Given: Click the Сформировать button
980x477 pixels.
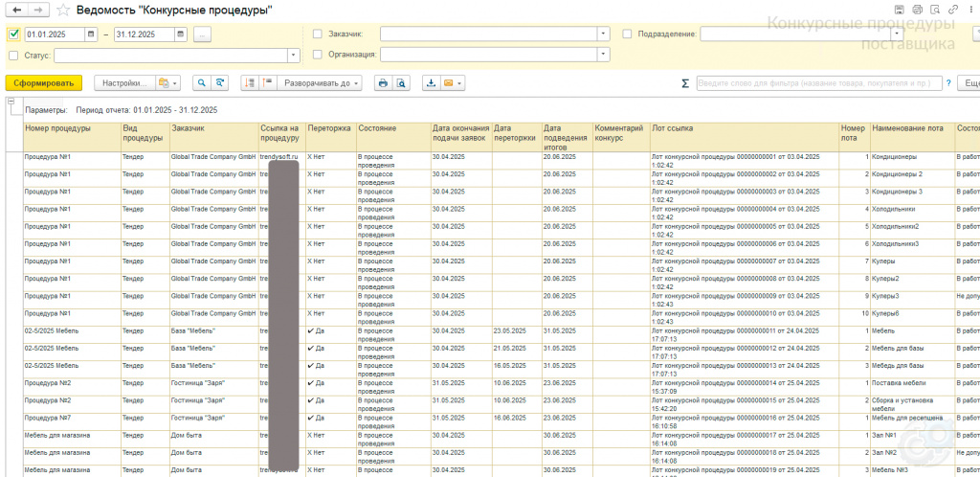Looking at the screenshot, I should tap(44, 82).
